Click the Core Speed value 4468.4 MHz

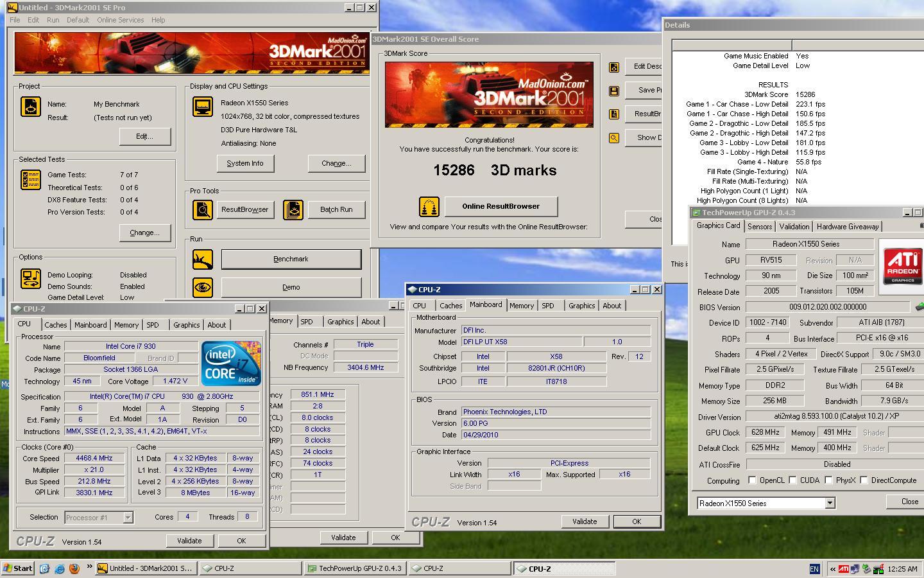point(94,458)
